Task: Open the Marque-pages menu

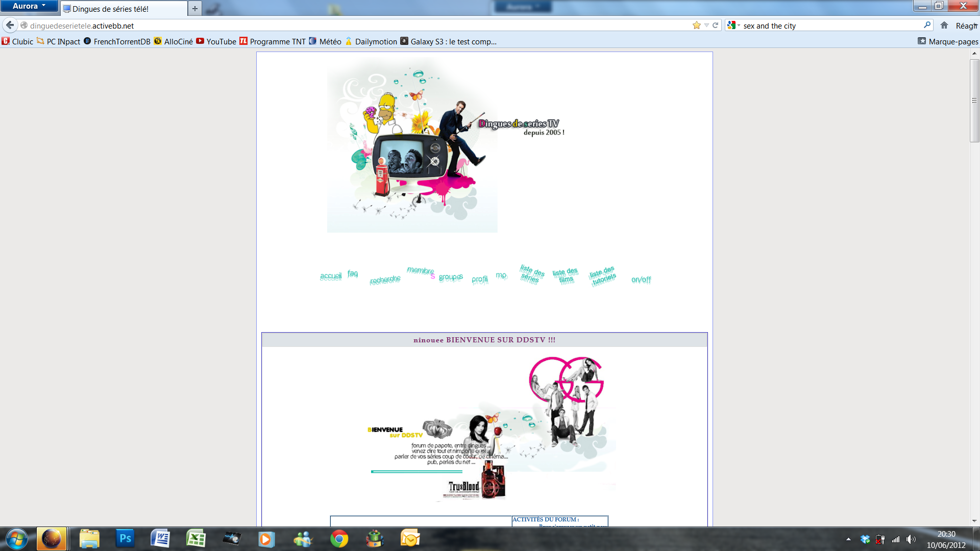Action: pyautogui.click(x=948, y=41)
